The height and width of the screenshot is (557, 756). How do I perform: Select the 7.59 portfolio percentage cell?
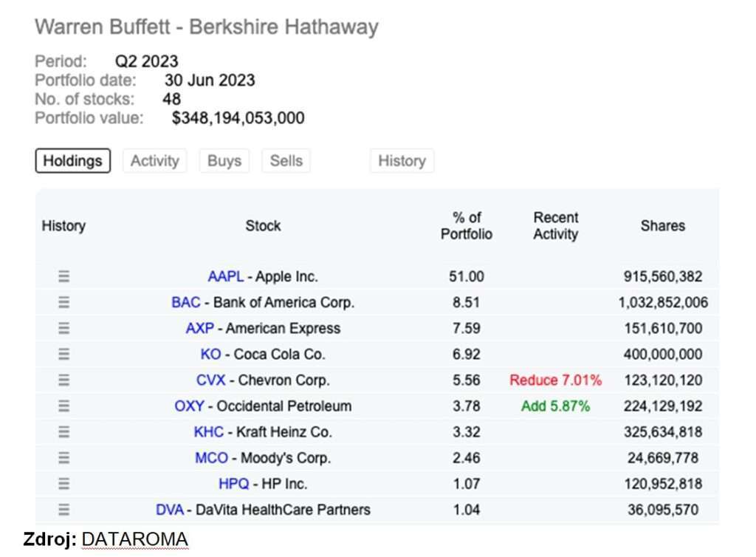coord(467,329)
